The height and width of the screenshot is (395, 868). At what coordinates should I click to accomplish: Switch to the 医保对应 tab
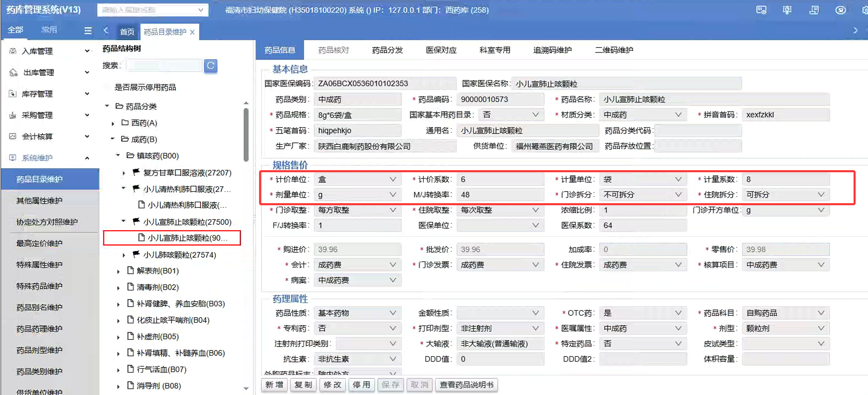tap(441, 50)
